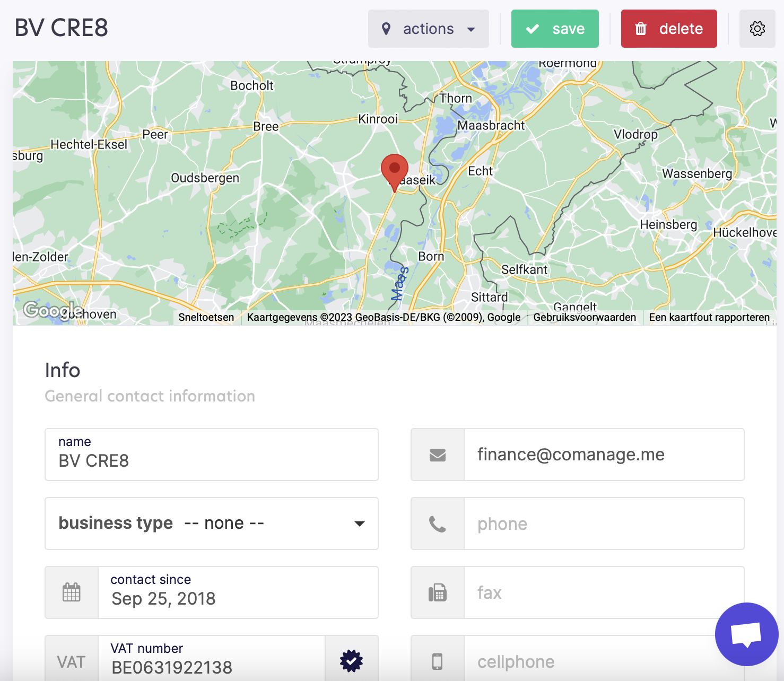Click the Hechtel-Eksel label on map

pyautogui.click(x=89, y=144)
